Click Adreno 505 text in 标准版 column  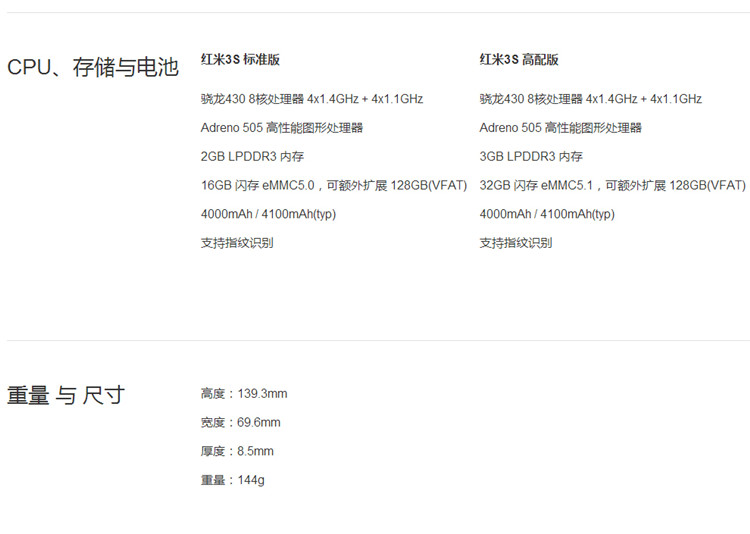(281, 128)
